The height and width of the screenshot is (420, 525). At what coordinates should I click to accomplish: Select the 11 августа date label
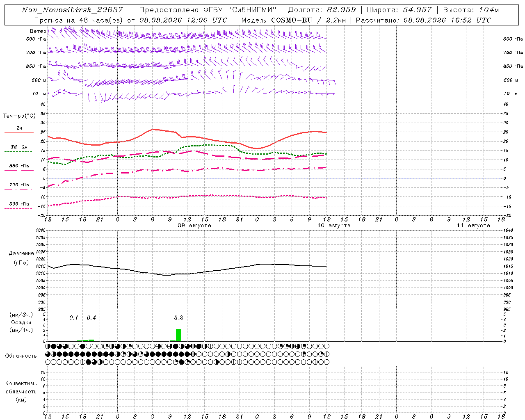[473, 226]
